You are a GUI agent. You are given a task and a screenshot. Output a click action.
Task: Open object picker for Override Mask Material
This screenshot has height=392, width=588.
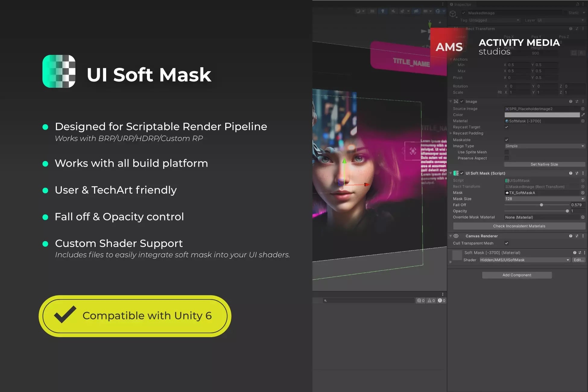pyautogui.click(x=583, y=217)
